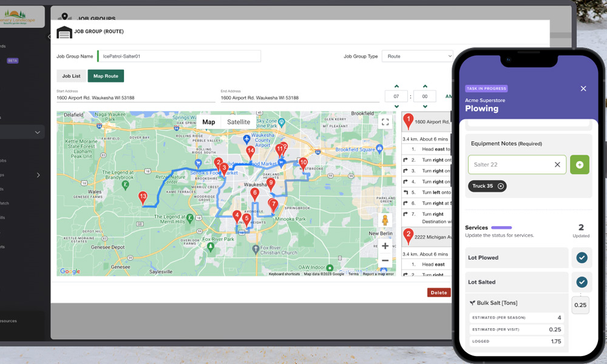
Task: Open the Job Group Type dropdown
Action: point(417,56)
